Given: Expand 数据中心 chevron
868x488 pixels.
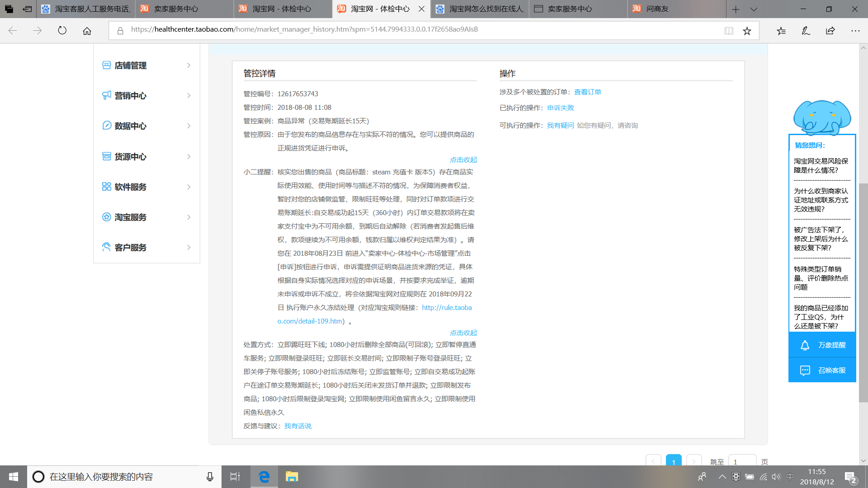Looking at the screenshot, I should (189, 126).
